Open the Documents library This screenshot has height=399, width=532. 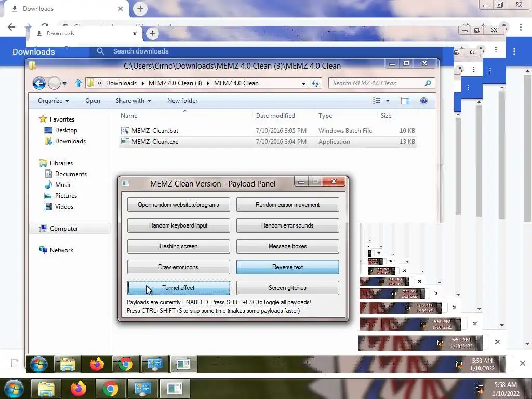pyautogui.click(x=71, y=174)
